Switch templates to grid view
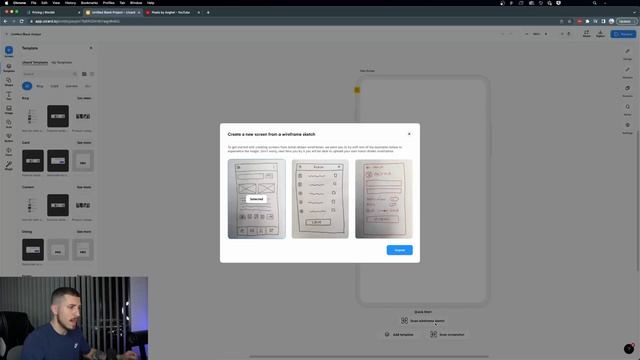 [84, 74]
